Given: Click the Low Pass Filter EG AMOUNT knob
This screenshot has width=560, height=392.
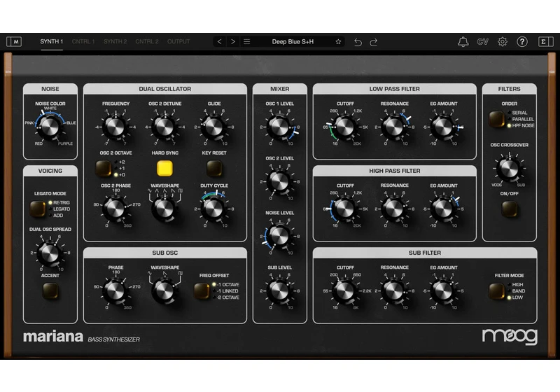Looking at the screenshot, I should point(443,127).
